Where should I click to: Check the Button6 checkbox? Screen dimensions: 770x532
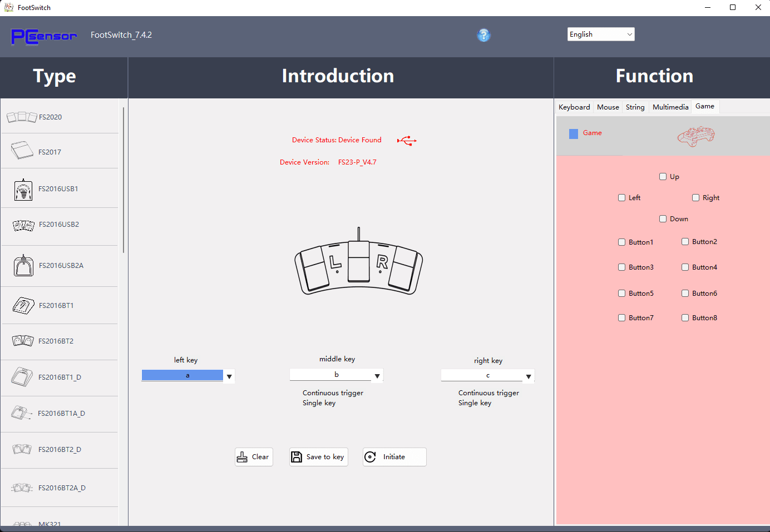click(x=685, y=294)
